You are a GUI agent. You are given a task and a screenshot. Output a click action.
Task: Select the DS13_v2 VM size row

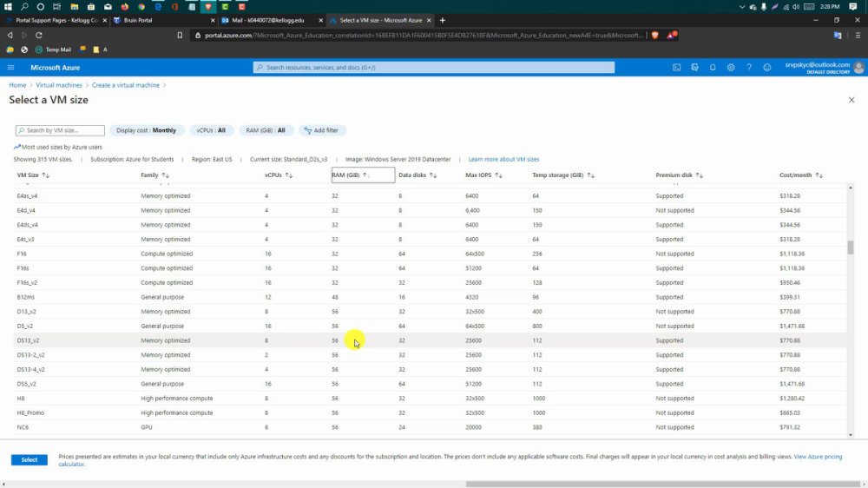(431, 340)
